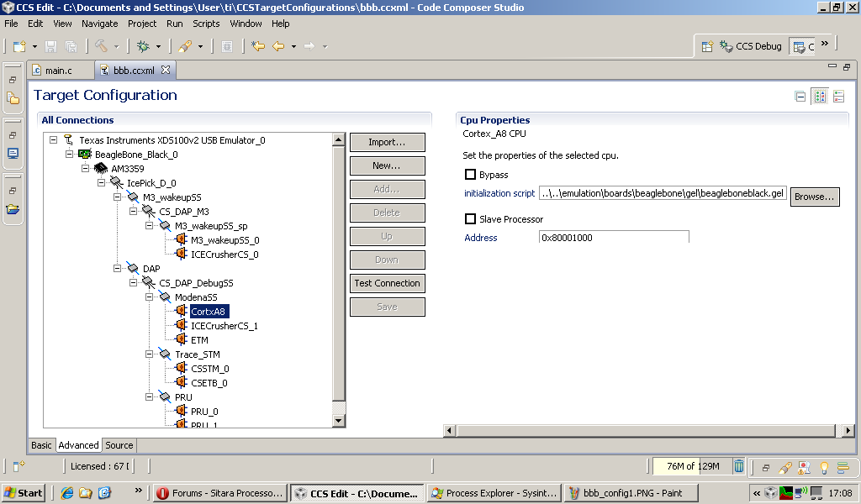This screenshot has width=861, height=504.
Task: Click the Build hammer icon
Action: click(101, 46)
